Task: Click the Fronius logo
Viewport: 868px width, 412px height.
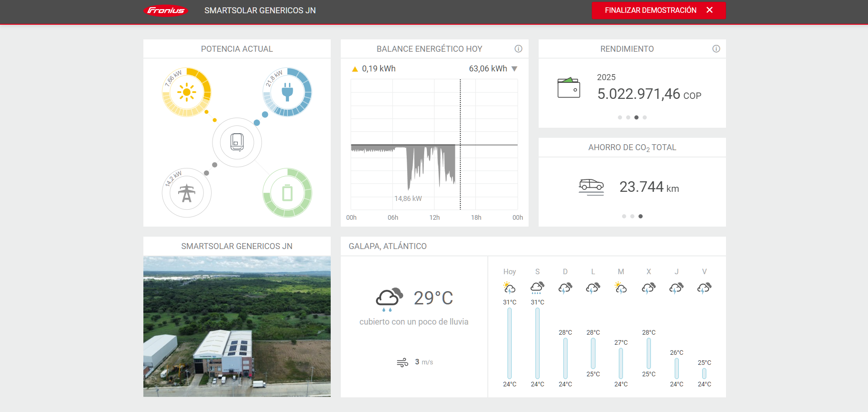Action: point(166,11)
